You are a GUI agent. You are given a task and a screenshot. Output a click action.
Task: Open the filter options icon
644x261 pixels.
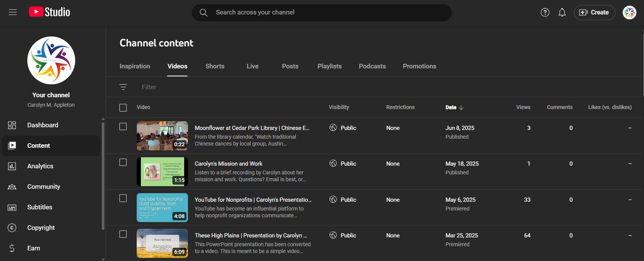click(x=123, y=87)
